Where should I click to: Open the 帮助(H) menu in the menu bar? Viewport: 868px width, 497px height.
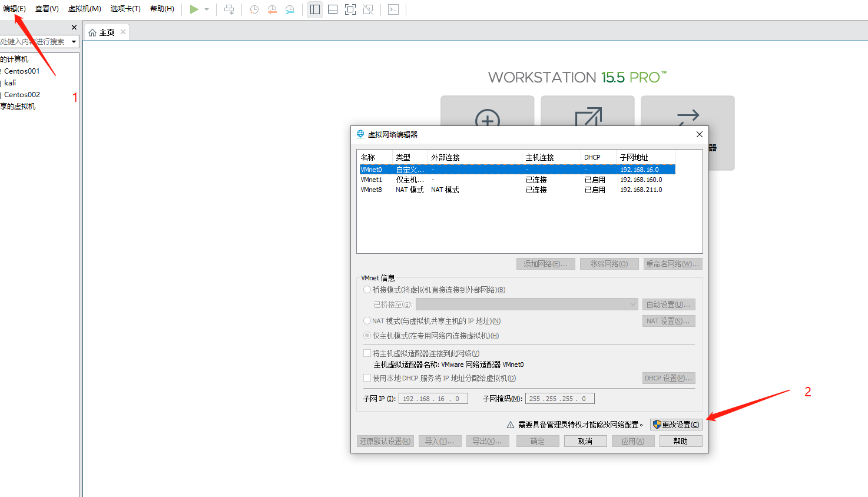(x=162, y=9)
